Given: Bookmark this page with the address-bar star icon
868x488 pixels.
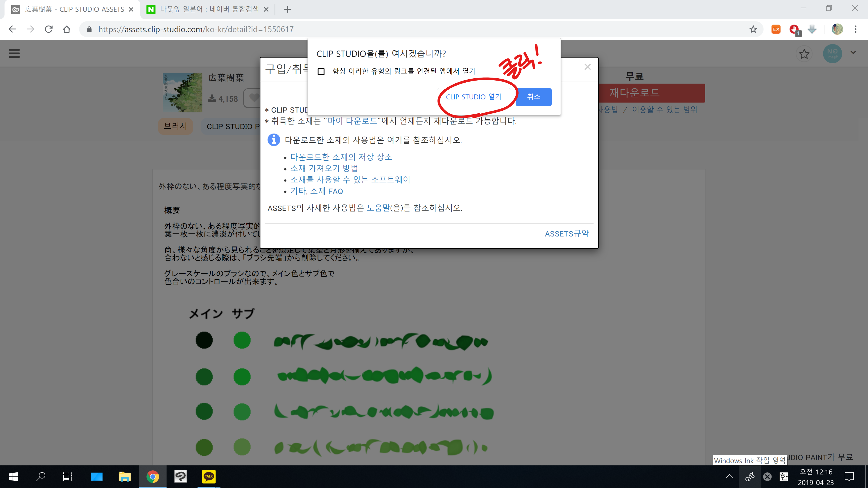Looking at the screenshot, I should [753, 29].
